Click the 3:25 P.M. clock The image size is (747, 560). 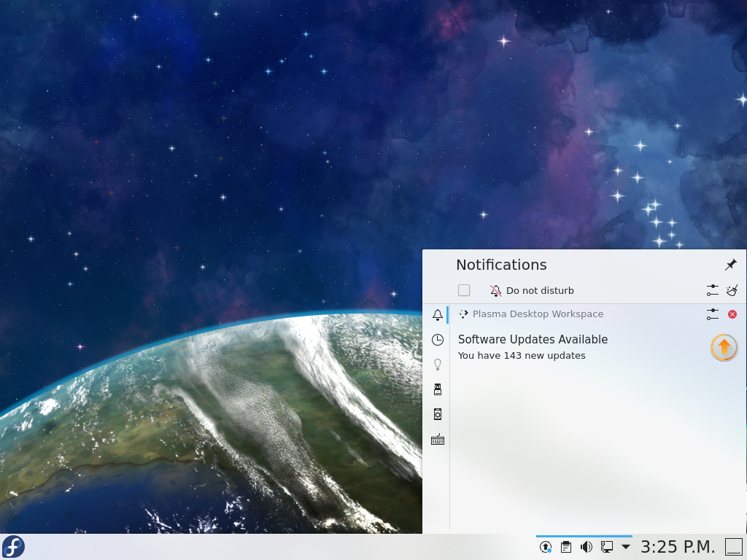[678, 547]
